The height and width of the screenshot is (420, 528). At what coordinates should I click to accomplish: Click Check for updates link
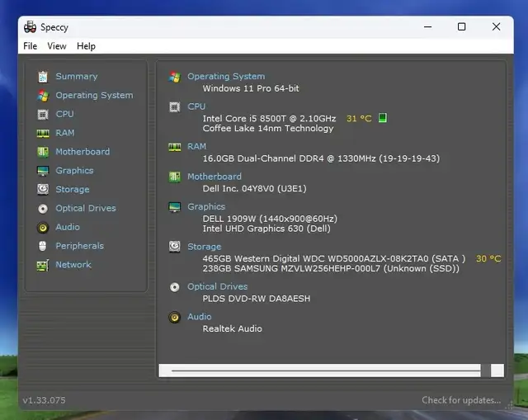(x=461, y=400)
